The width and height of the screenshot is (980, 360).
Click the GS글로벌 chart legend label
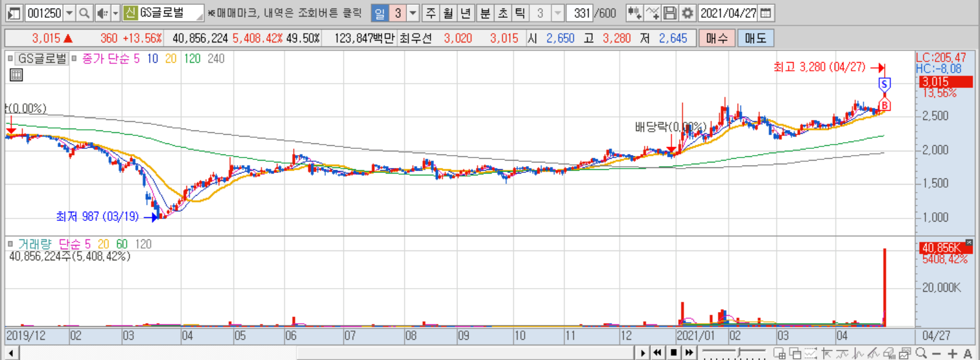[x=42, y=58]
